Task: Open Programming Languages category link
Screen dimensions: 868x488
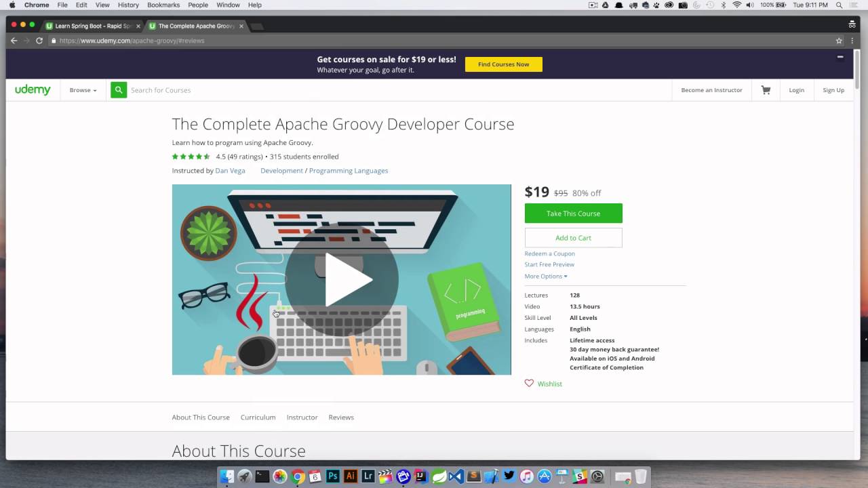Action: point(349,171)
